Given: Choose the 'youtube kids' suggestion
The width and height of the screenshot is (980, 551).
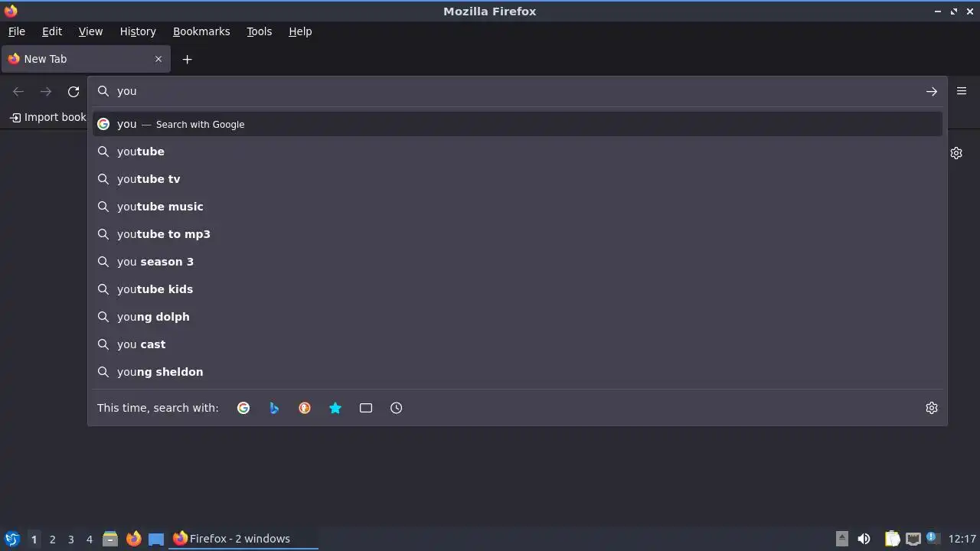Looking at the screenshot, I should (518, 289).
